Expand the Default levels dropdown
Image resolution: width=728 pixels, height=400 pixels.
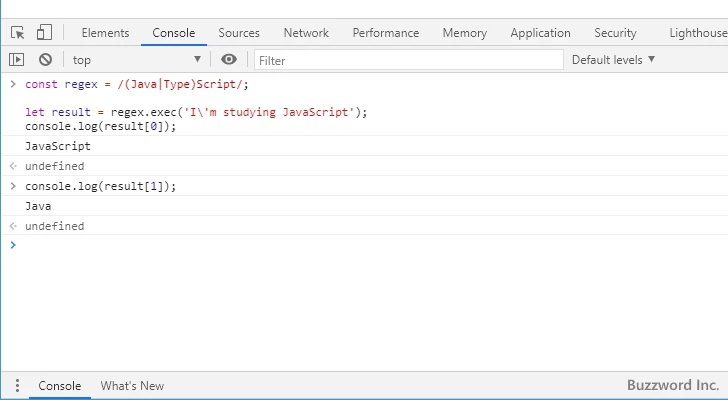[x=613, y=60]
